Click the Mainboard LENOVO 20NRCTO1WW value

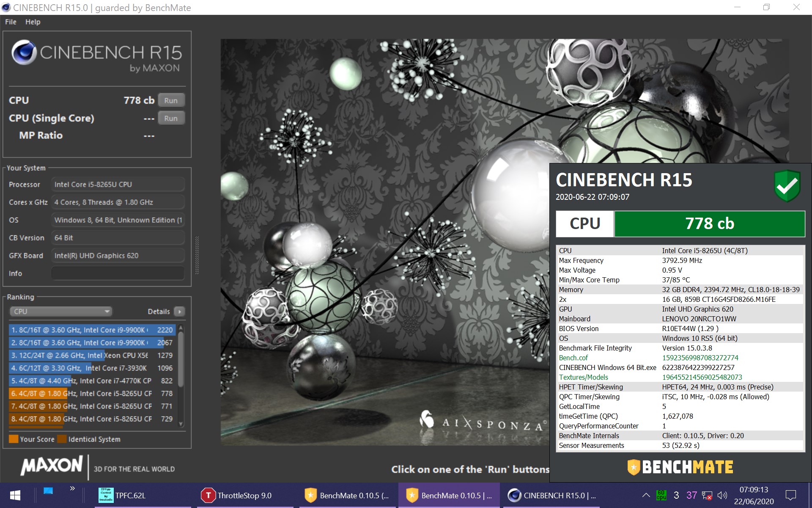coord(699,319)
